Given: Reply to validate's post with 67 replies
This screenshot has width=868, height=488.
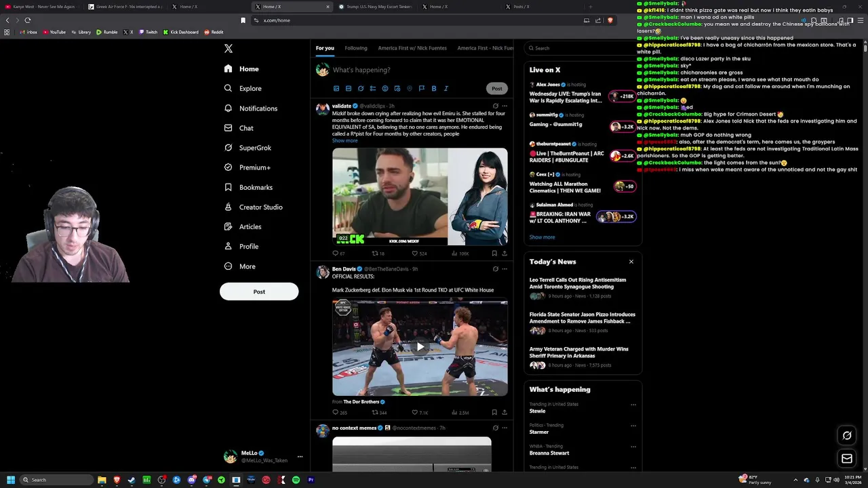Looking at the screenshot, I should pos(338,253).
